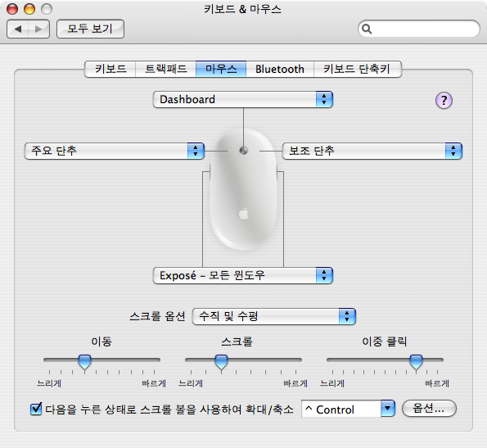Viewport: 487px width, 448px height.
Task: Select the 마우스 tab
Action: click(x=221, y=69)
